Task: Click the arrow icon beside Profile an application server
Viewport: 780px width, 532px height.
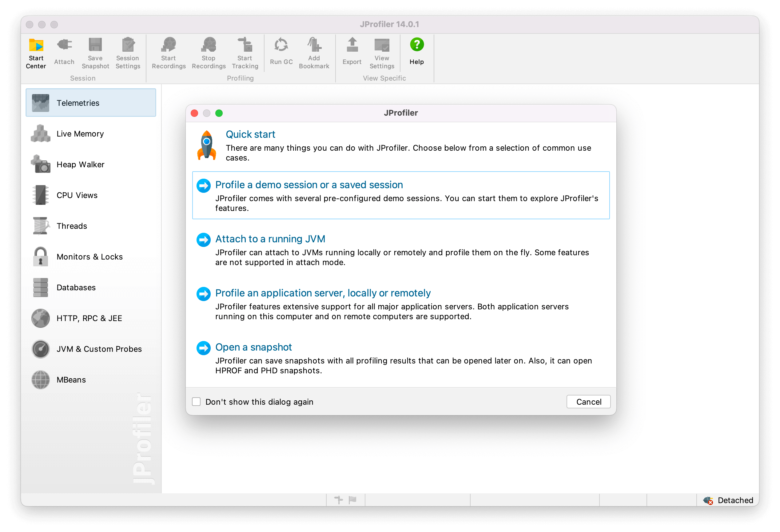Action: click(203, 294)
